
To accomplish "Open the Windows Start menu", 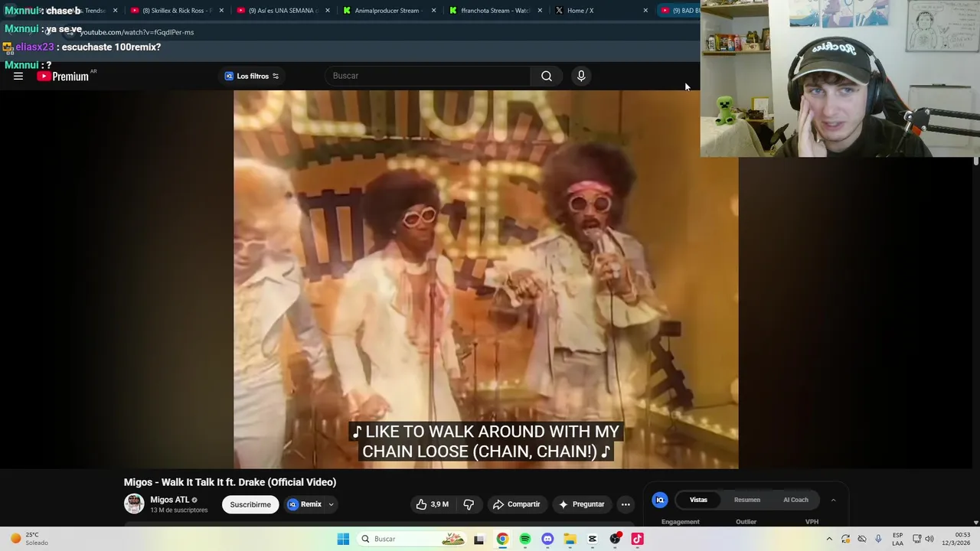I will pos(343,539).
